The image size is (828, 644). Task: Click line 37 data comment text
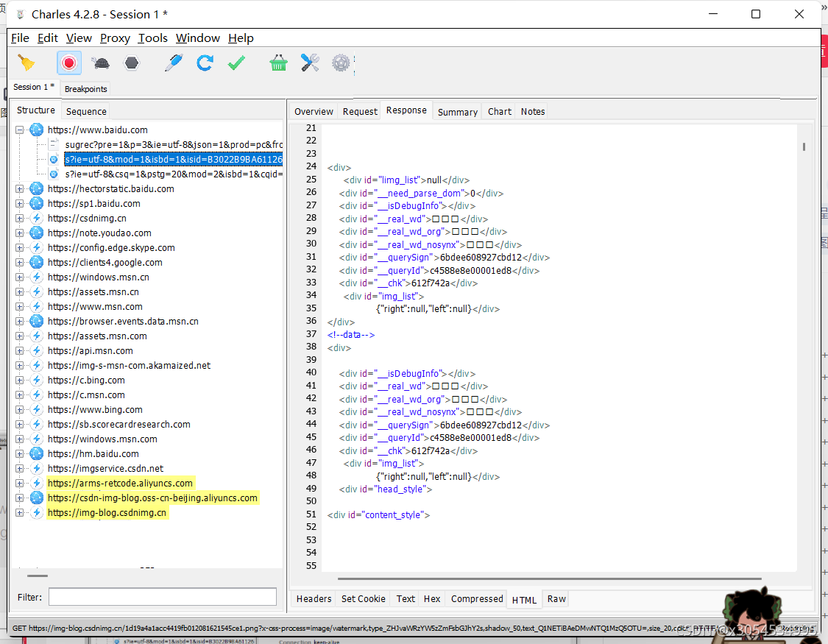click(350, 335)
